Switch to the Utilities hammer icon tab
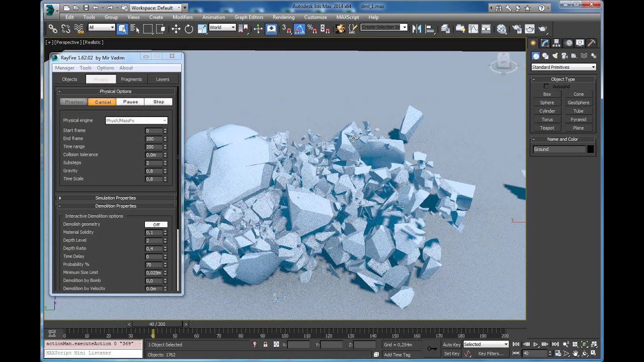Image resolution: width=644 pixels, height=362 pixels. click(592, 43)
